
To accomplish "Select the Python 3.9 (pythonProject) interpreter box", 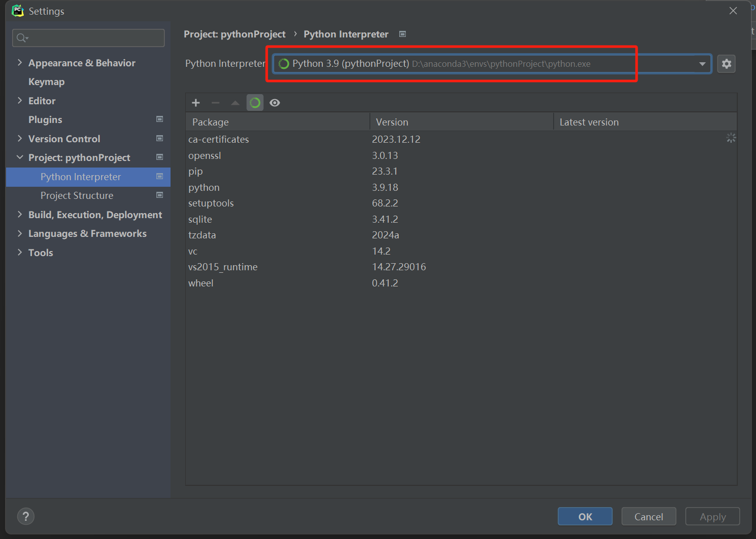I will [492, 64].
